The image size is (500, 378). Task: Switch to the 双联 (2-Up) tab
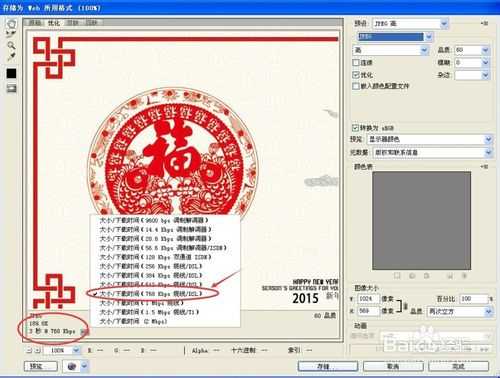[73, 23]
